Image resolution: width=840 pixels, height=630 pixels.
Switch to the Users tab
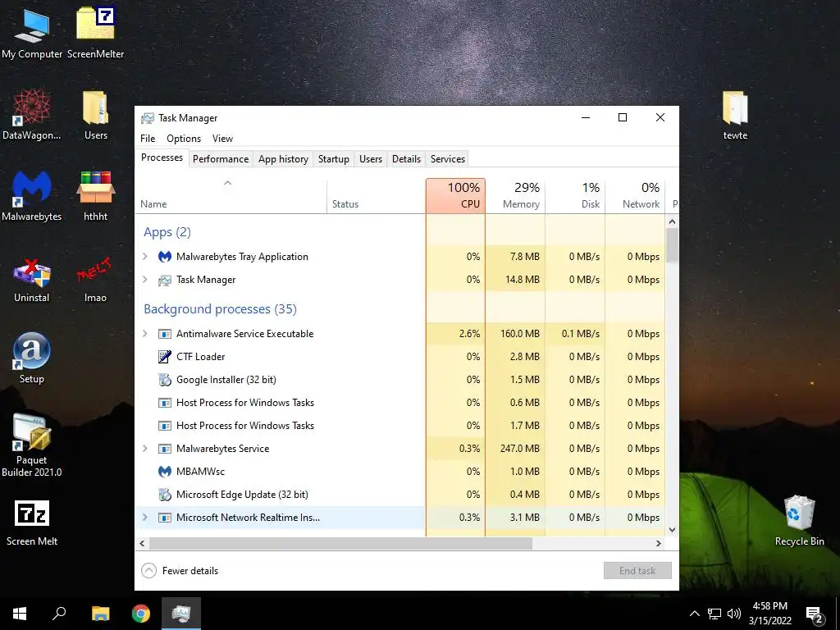pyautogui.click(x=371, y=159)
